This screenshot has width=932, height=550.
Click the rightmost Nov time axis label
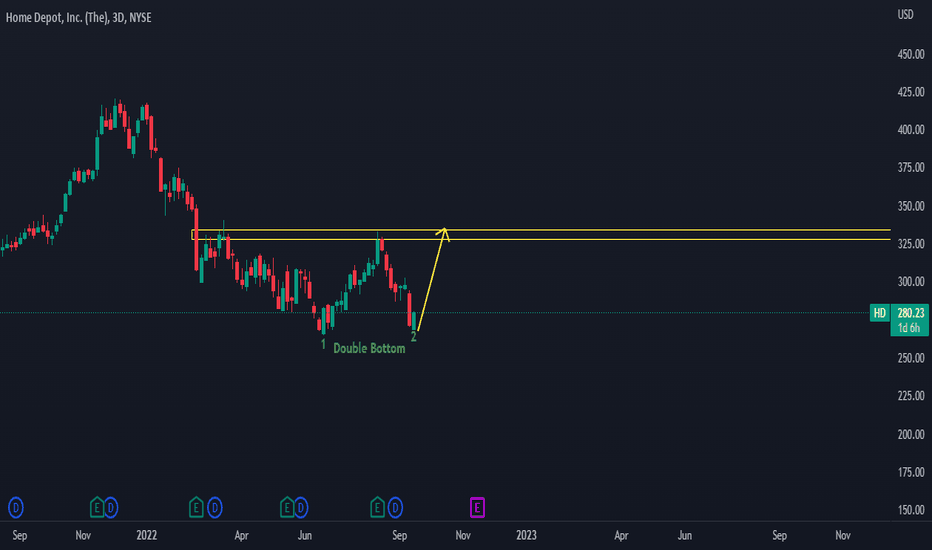click(x=843, y=535)
